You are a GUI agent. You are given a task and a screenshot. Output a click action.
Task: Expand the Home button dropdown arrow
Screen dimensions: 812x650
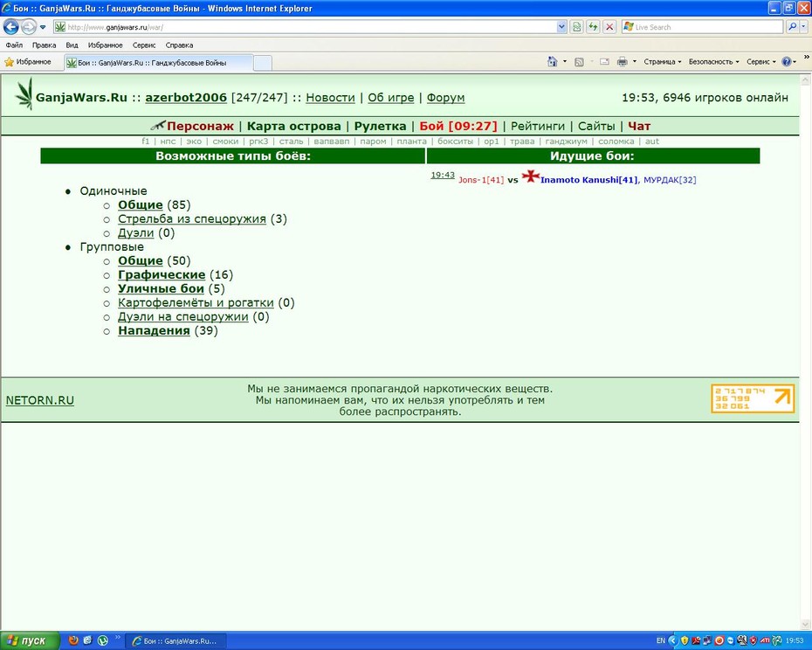[564, 62]
